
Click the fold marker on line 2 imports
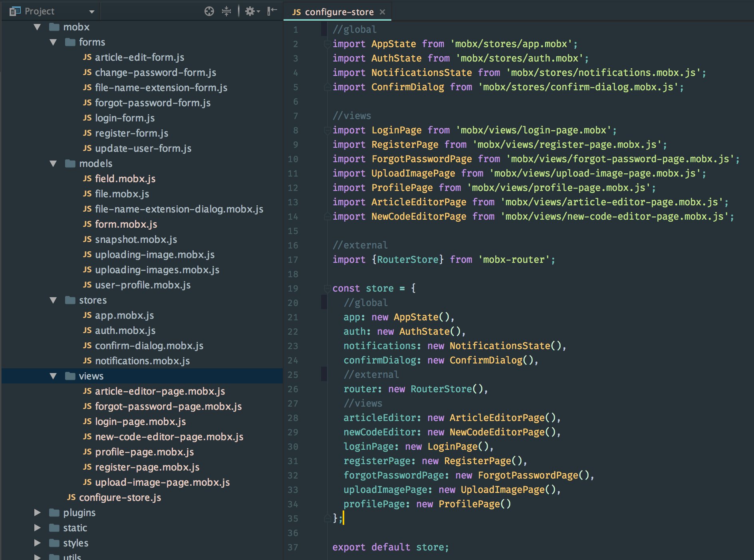pos(327,44)
